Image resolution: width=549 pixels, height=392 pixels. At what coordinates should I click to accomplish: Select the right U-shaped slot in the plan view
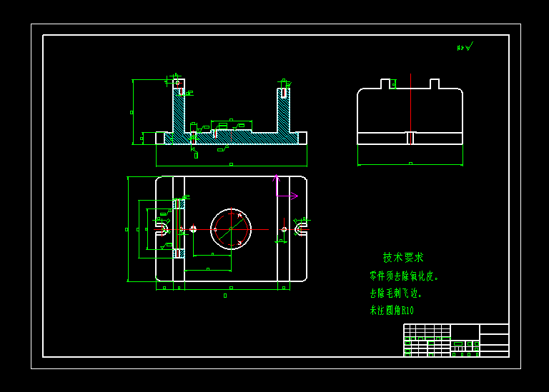point(301,229)
